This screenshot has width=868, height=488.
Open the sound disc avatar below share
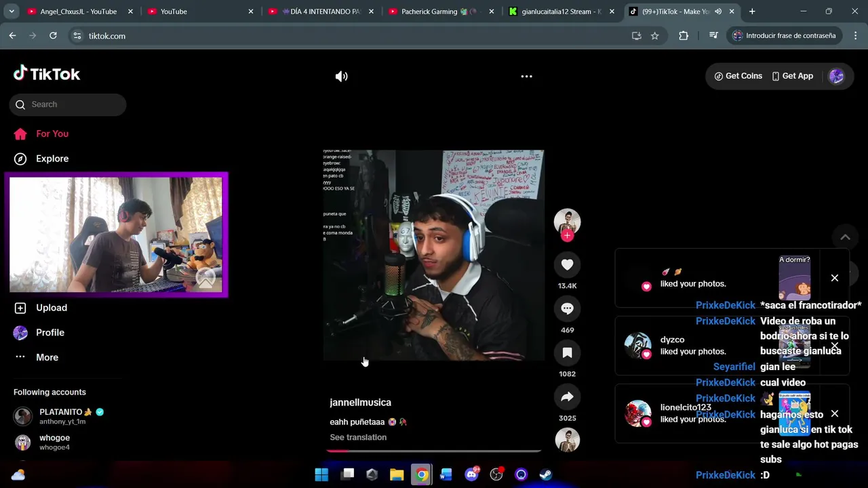[567, 440]
